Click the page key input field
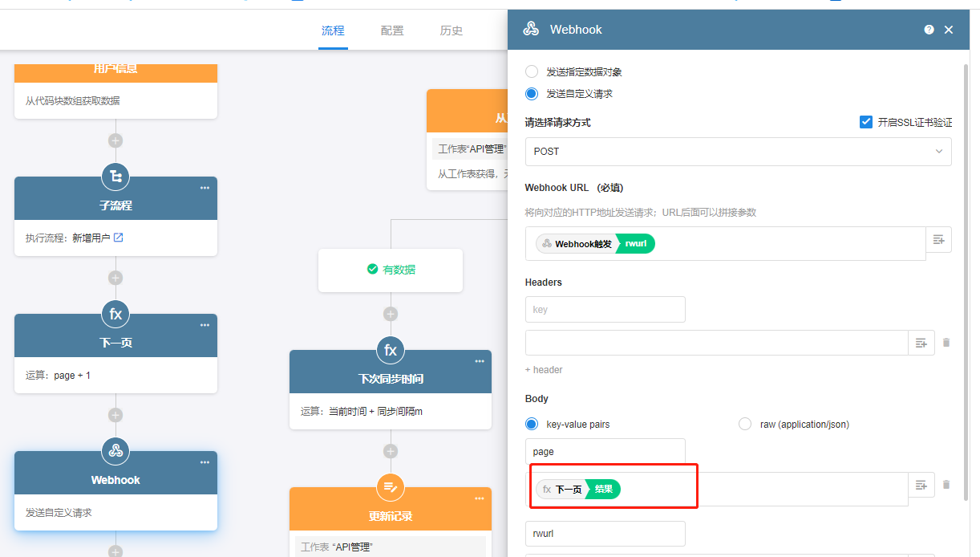The width and height of the screenshot is (980, 557). tap(605, 451)
